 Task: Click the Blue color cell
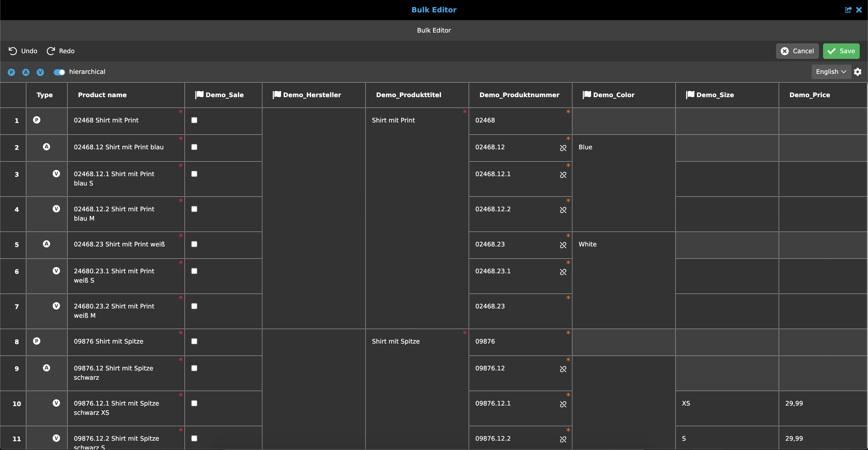585,147
